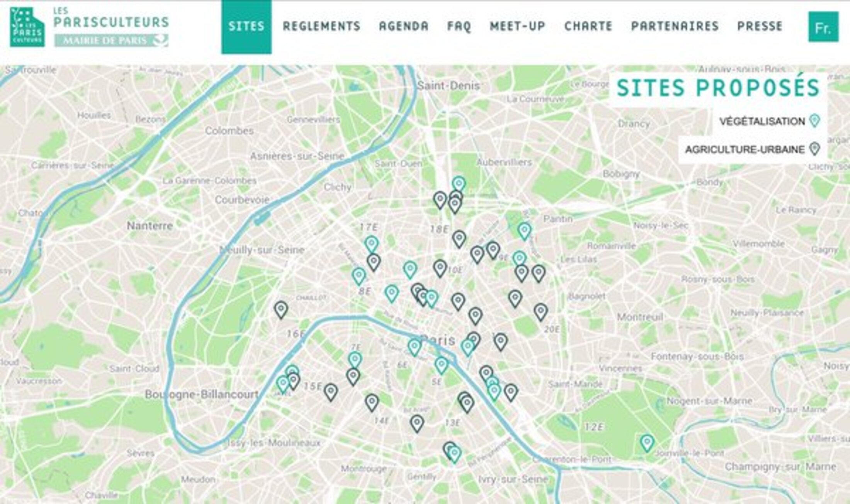Click the teal pin north of Aubervilliers cluster
Image resolution: width=850 pixels, height=504 pixels.
[459, 185]
